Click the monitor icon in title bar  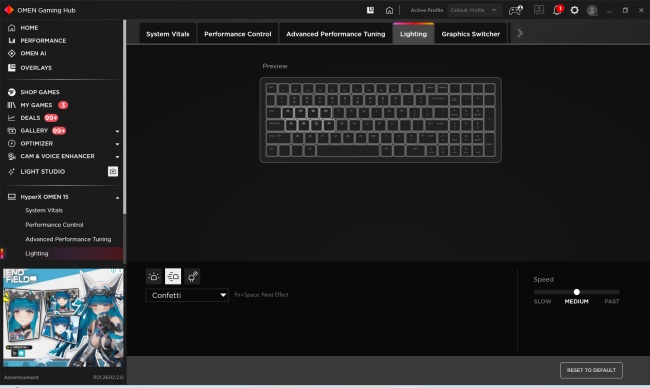539,10
